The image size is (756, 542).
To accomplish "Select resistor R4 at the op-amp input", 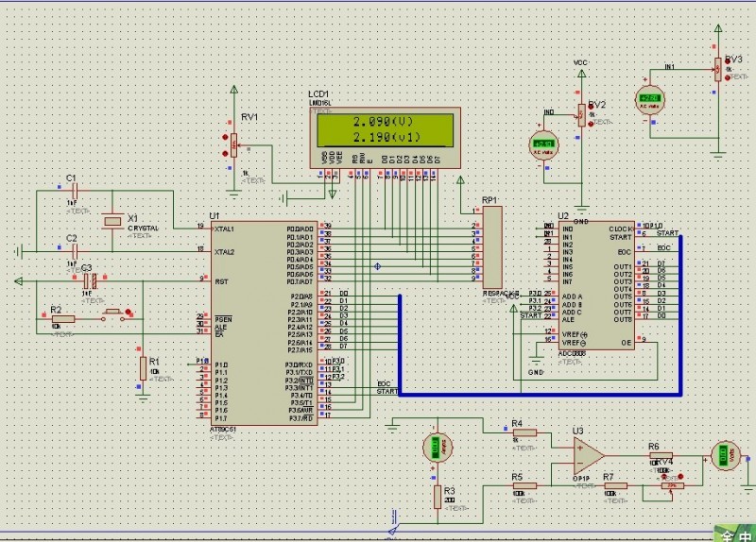I will [x=524, y=433].
